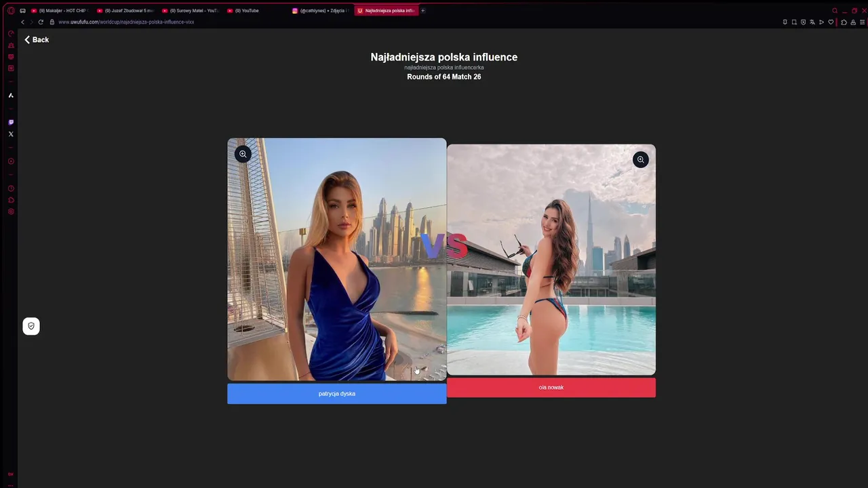
Task: Open the ad blocker shield icon
Action: tap(803, 22)
